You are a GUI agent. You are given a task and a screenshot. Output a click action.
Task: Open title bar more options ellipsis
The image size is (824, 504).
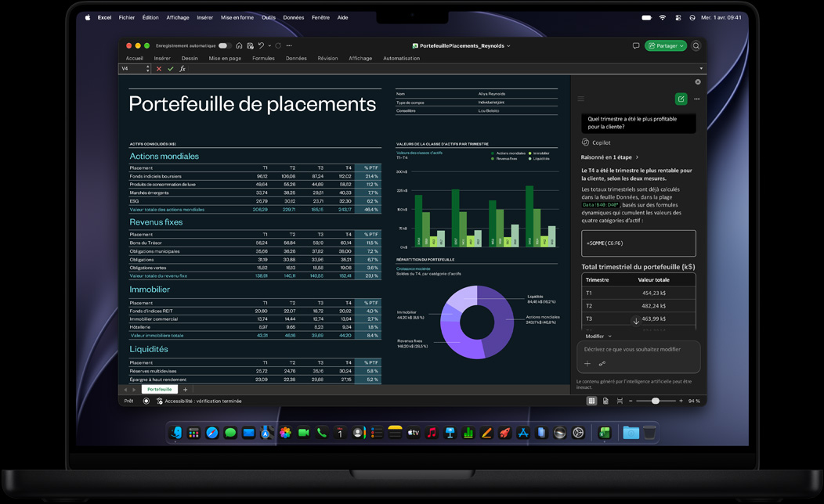coord(289,45)
